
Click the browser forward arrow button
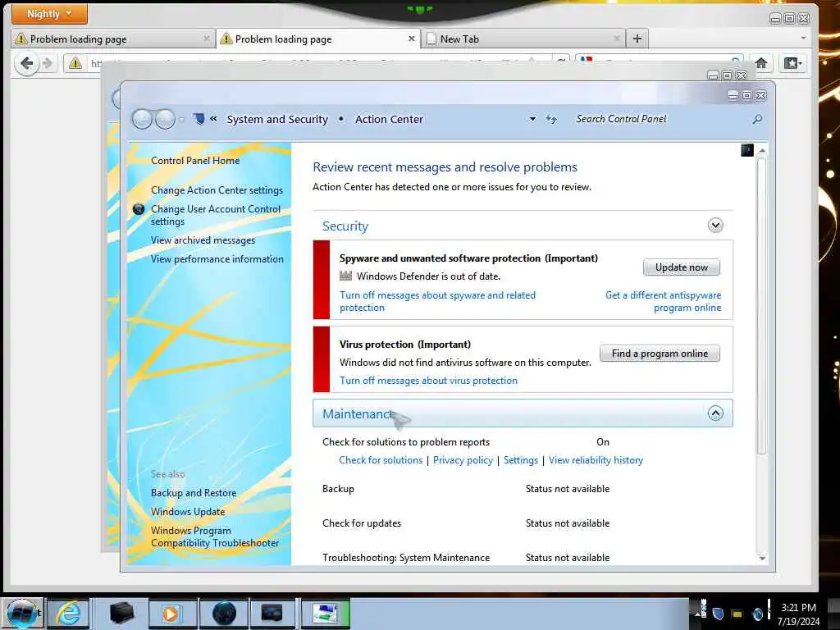(48, 64)
